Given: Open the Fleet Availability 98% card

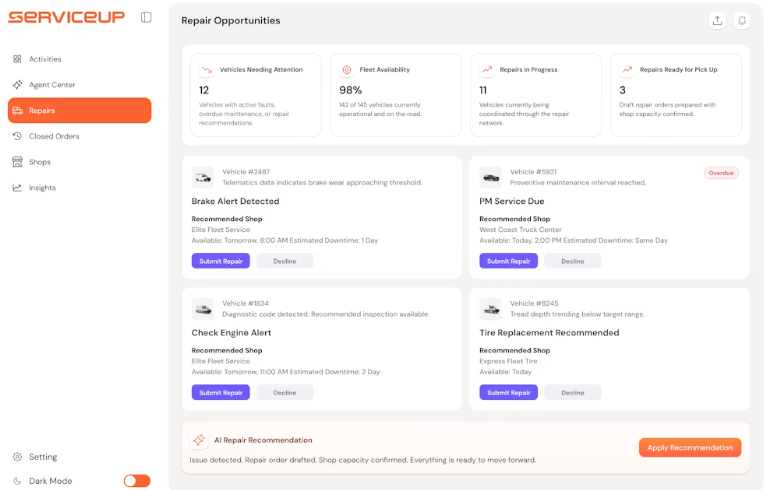Looking at the screenshot, I should coord(396,95).
